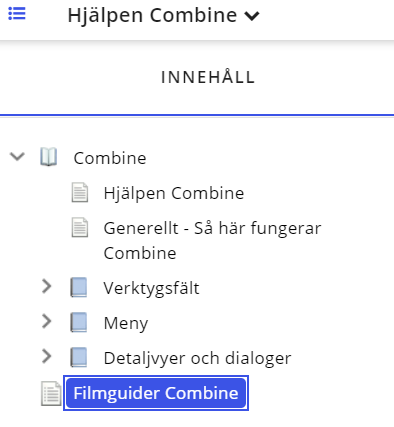
Task: Open the Verktygsfält entry
Action: point(151,288)
